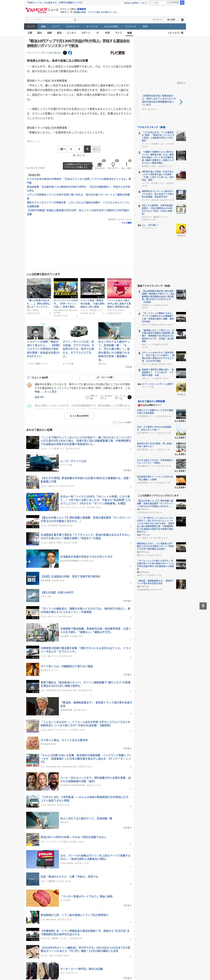Click the keyword search magnifier icon

point(75,19)
